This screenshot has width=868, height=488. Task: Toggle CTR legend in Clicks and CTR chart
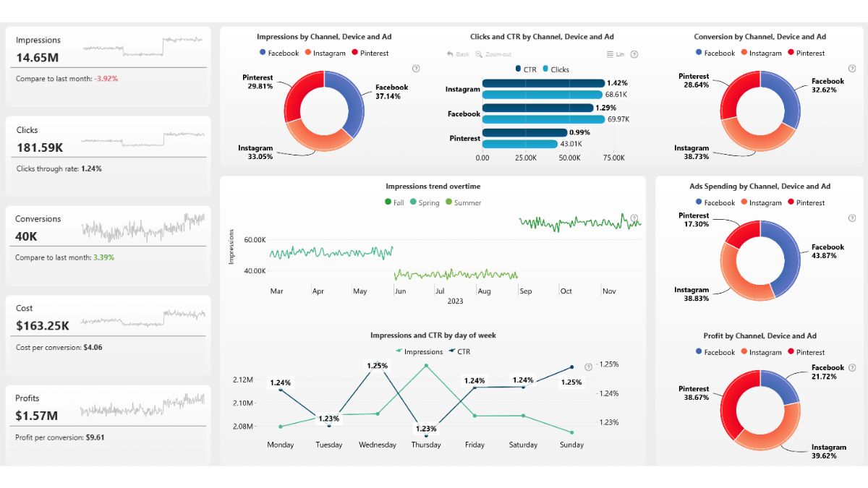(x=526, y=69)
